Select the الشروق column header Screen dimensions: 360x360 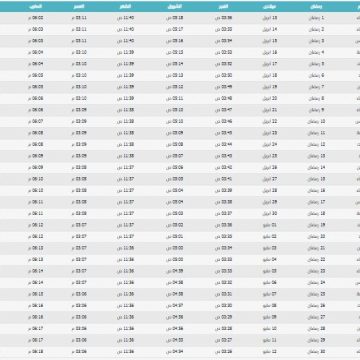pos(175,7)
